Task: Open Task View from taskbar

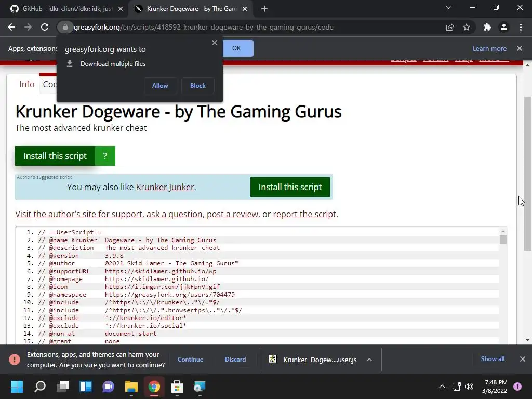Action: (x=63, y=387)
